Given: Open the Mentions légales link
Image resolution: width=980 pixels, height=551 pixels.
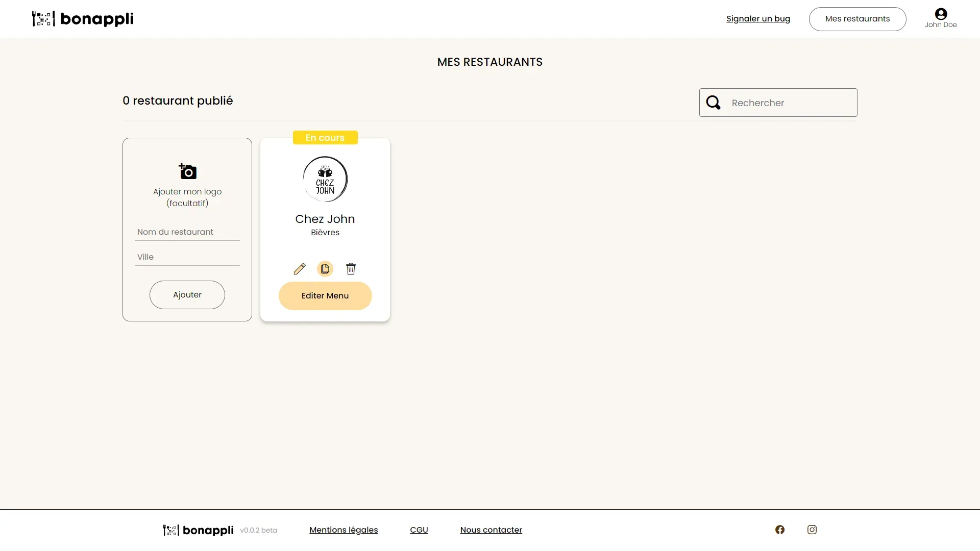Looking at the screenshot, I should [344, 530].
